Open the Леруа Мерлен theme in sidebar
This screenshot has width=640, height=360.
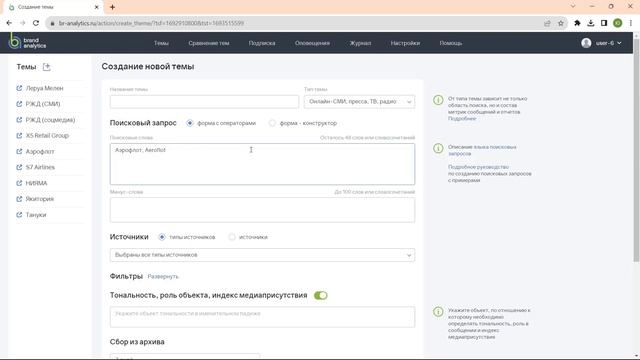44,88
